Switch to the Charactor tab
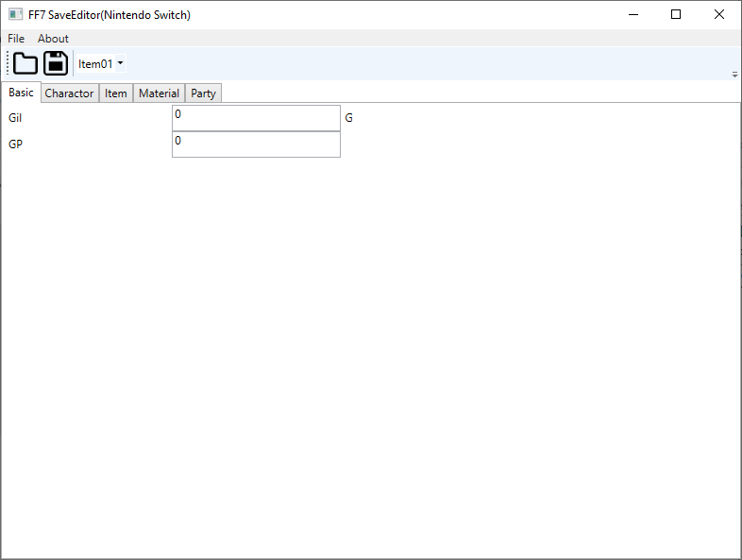The image size is (742, 560). pyautogui.click(x=69, y=93)
